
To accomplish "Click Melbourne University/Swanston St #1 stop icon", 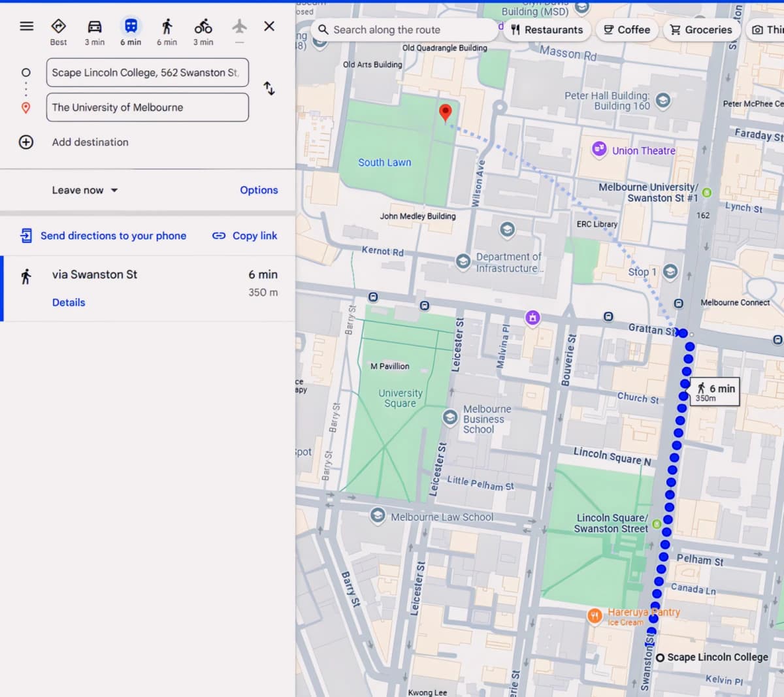I will (x=707, y=193).
